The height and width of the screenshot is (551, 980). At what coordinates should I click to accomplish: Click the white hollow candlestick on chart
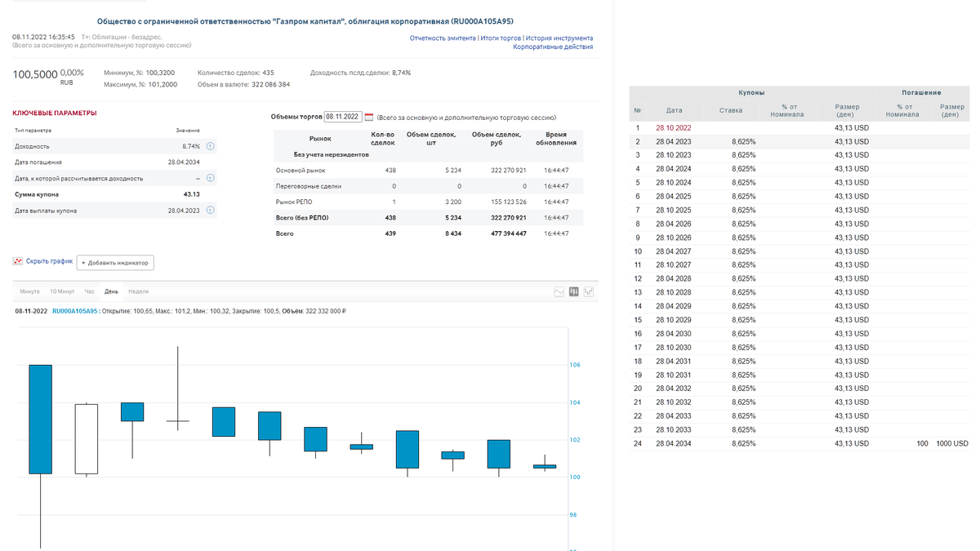[x=86, y=438]
